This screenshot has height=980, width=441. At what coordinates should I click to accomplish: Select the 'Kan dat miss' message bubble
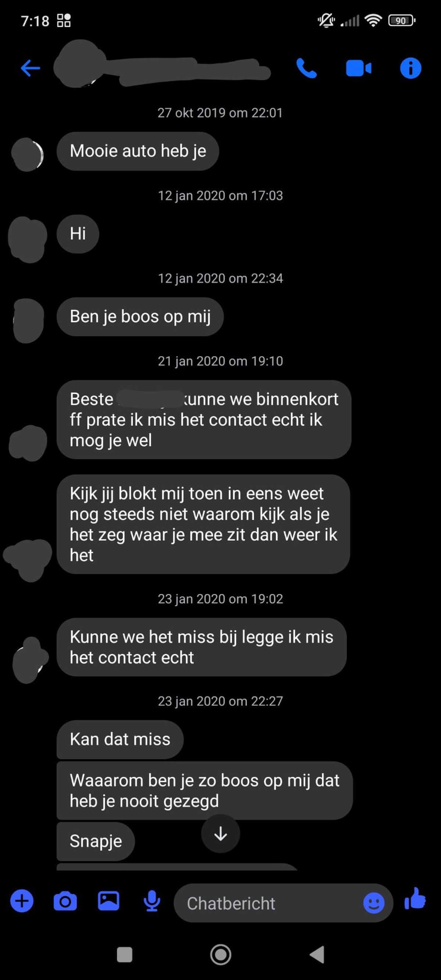pos(120,739)
